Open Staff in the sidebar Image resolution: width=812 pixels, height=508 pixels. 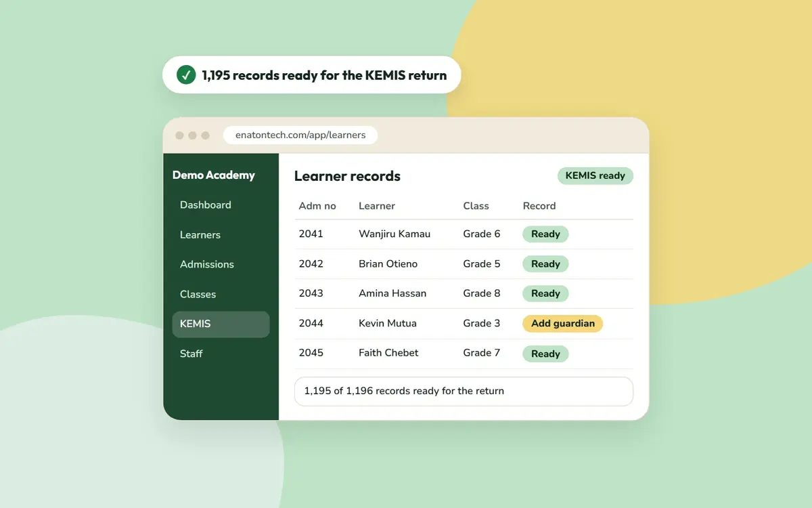tap(191, 354)
